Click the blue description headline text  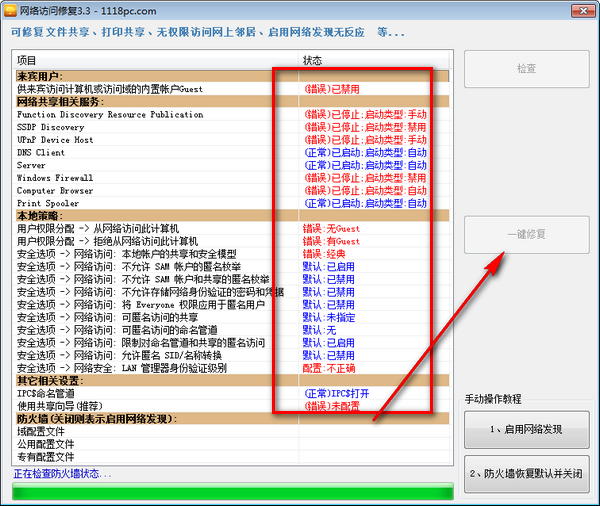(x=207, y=32)
